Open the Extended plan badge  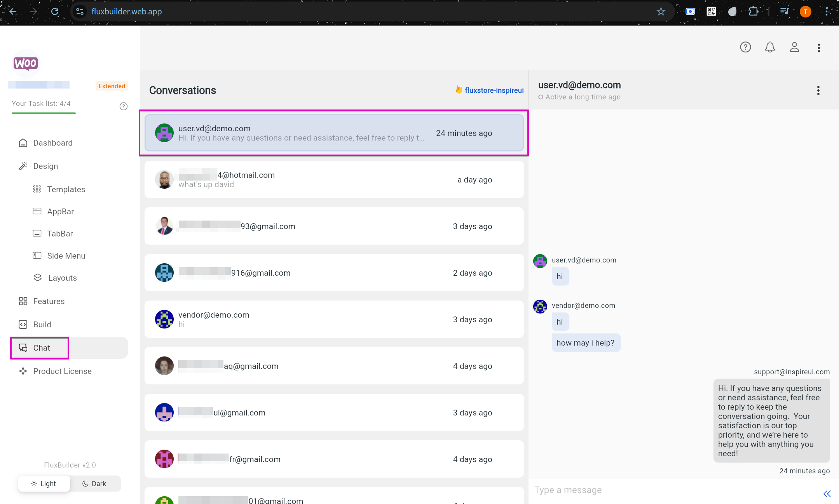(112, 86)
